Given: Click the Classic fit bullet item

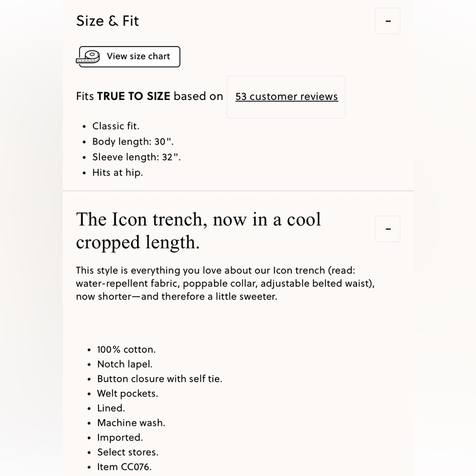Looking at the screenshot, I should (116, 126).
